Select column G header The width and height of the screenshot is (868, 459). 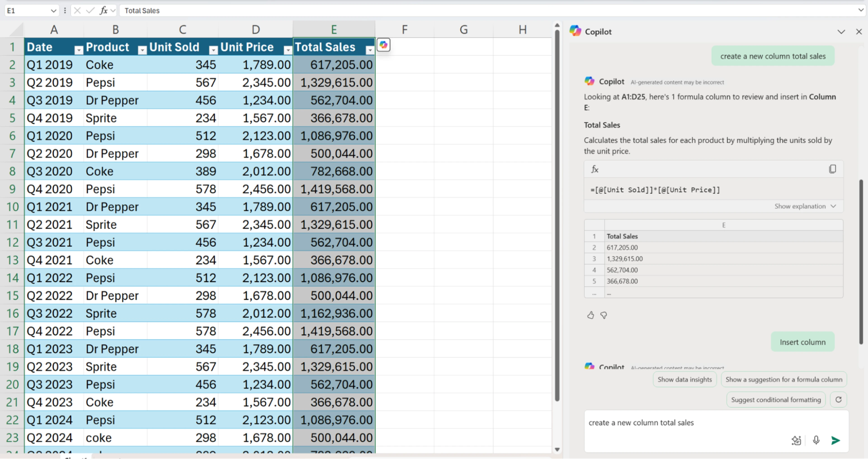464,30
